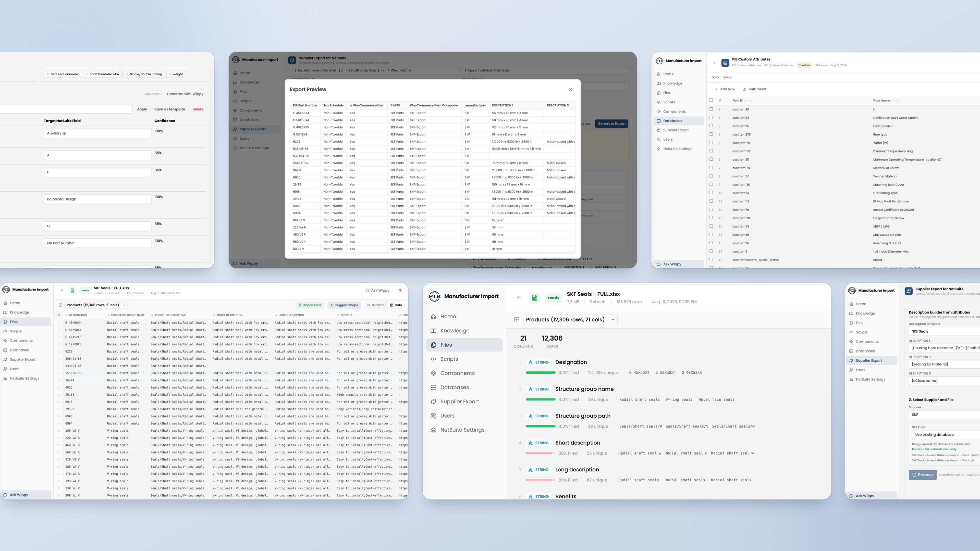
Task: Check the custitem83 row checkbox
Action: coord(711,118)
